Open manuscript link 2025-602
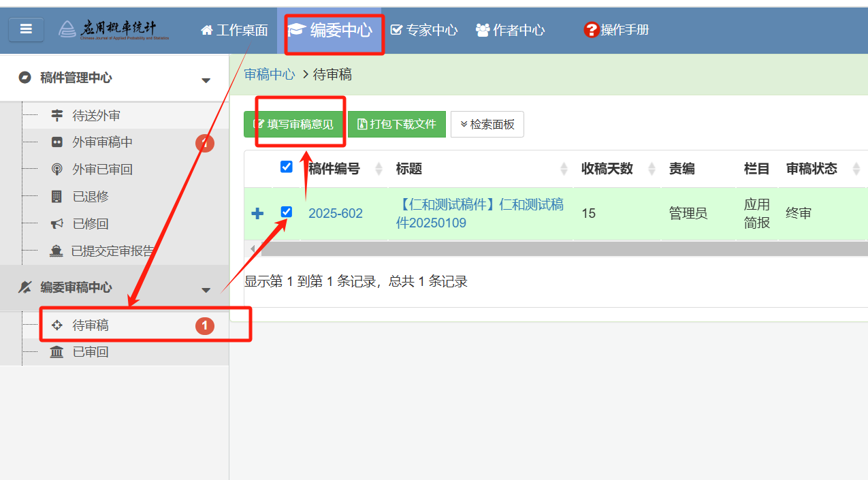The image size is (868, 480). (336, 212)
